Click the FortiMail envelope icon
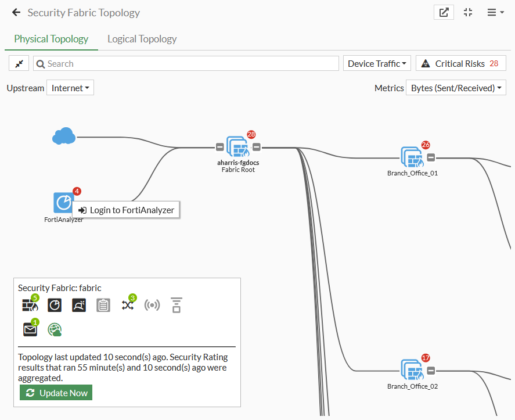This screenshot has height=420, width=515. (x=30, y=329)
